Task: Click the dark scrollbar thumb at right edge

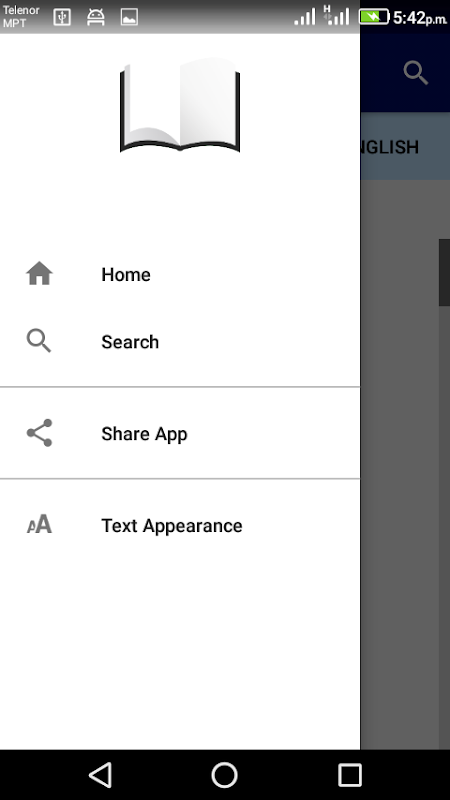Action: (444, 272)
